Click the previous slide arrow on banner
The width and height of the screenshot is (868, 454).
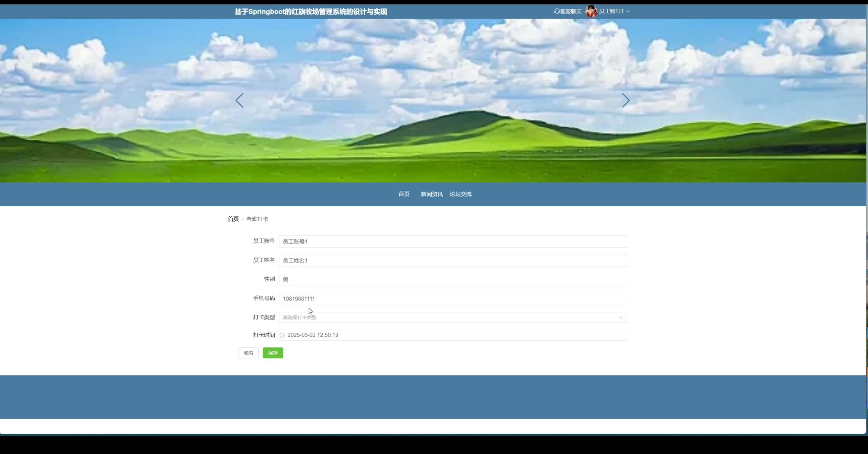239,101
